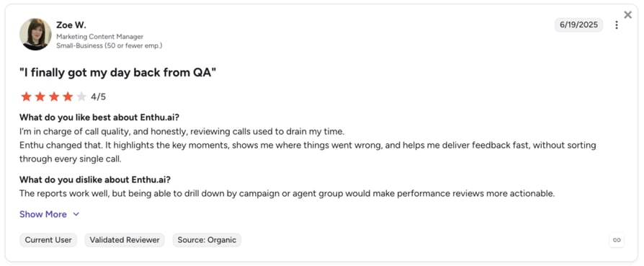This screenshot has height=266, width=644.
Task: Click the fourth red rating star
Action: 68,97
